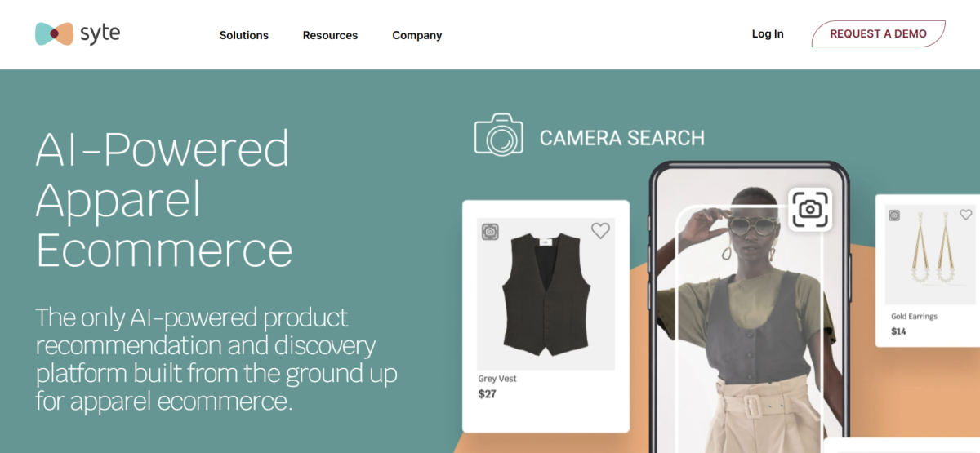The height and width of the screenshot is (453, 980).
Task: Open the Company menu
Action: pyautogui.click(x=417, y=35)
